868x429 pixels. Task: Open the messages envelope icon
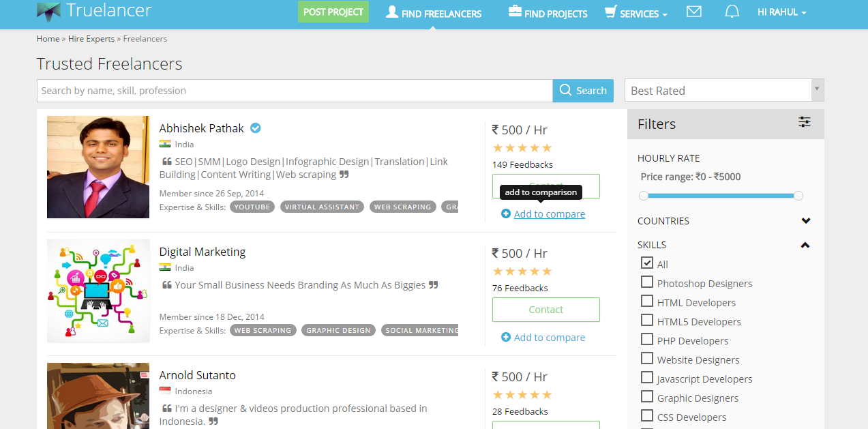click(694, 12)
